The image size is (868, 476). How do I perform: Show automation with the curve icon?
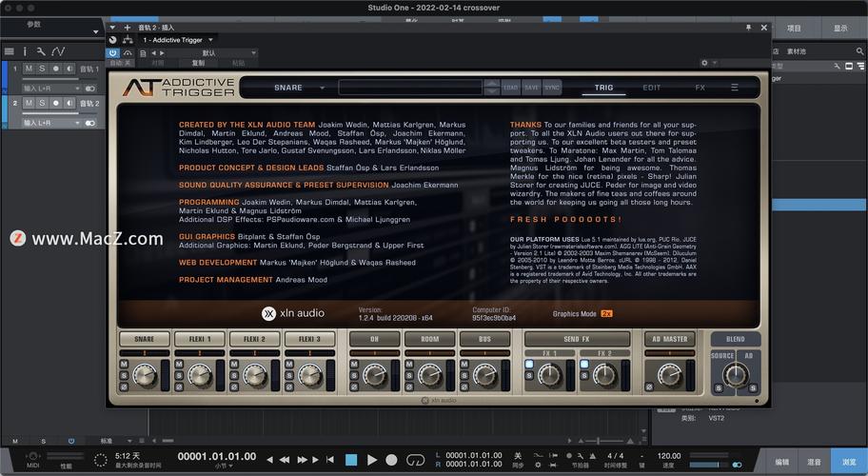point(58,51)
